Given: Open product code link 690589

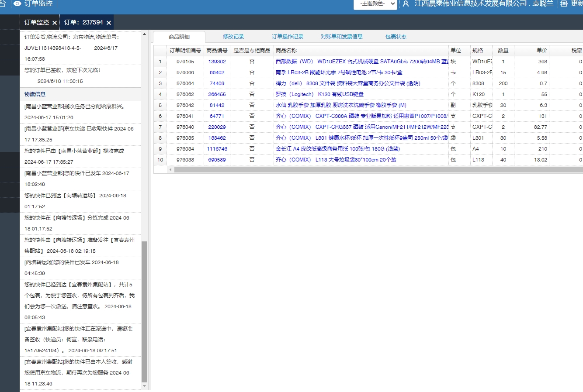Looking at the screenshot, I should point(217,160).
